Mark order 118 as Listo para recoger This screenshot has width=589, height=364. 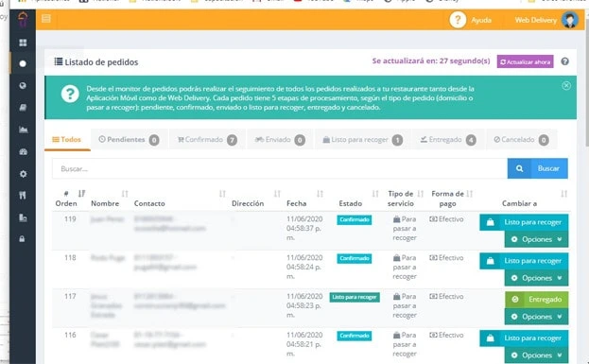(524, 261)
